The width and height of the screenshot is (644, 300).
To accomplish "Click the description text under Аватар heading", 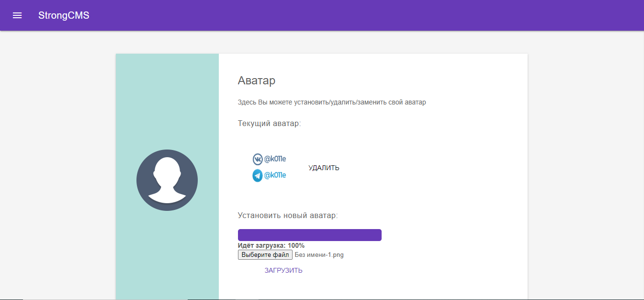I will point(331,102).
